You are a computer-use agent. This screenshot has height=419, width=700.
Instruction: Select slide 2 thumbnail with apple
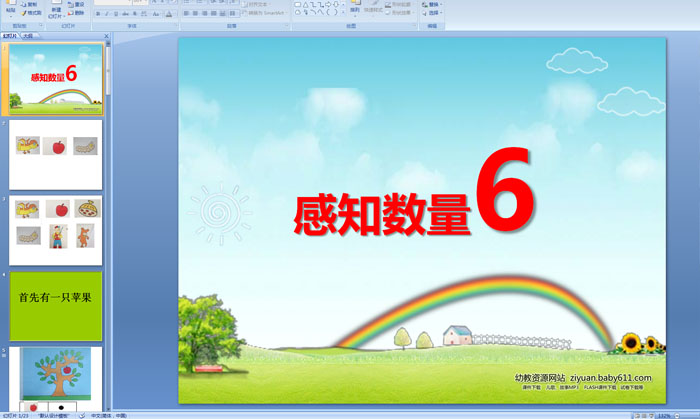pyautogui.click(x=56, y=155)
